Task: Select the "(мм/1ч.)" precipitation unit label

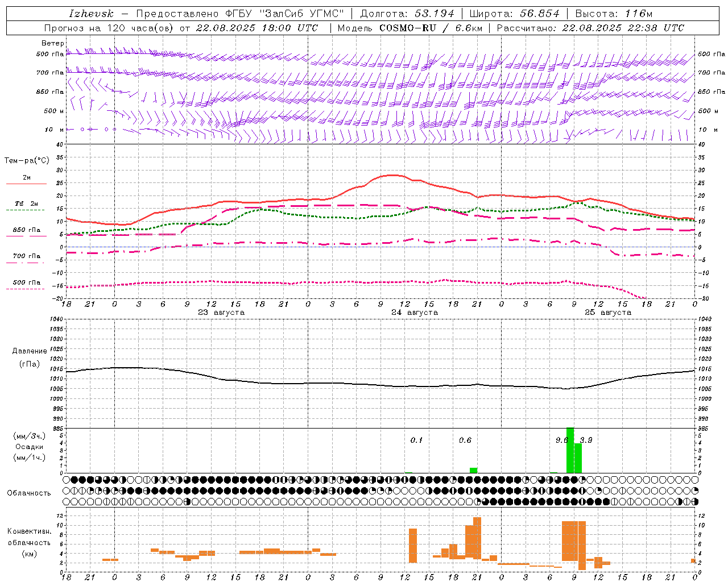Action: pyautogui.click(x=30, y=458)
